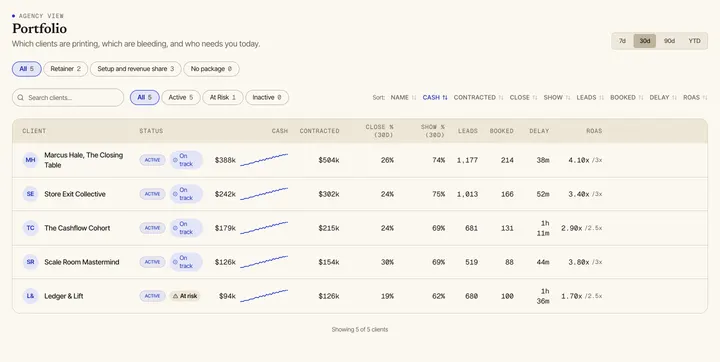Filter by No package
Screen dimensions: 720x362
pyautogui.click(x=211, y=69)
